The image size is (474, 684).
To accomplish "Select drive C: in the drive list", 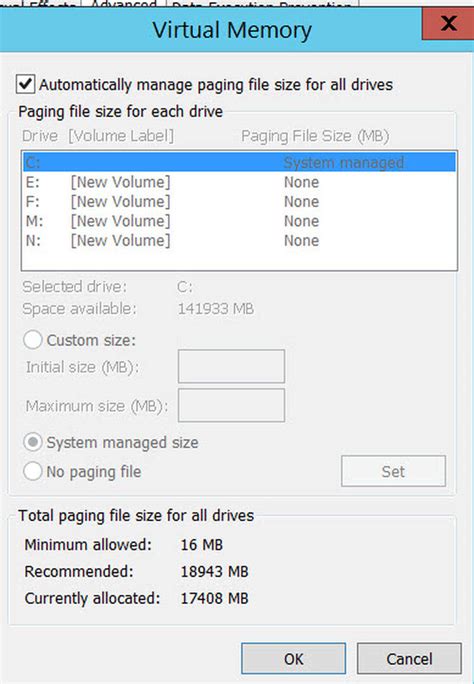I will coord(239,162).
